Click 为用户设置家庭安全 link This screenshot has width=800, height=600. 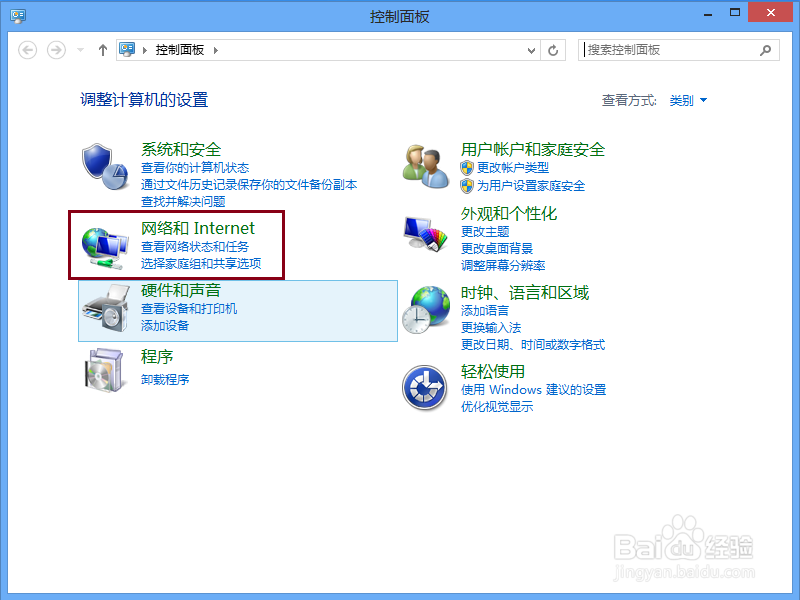[x=531, y=186]
